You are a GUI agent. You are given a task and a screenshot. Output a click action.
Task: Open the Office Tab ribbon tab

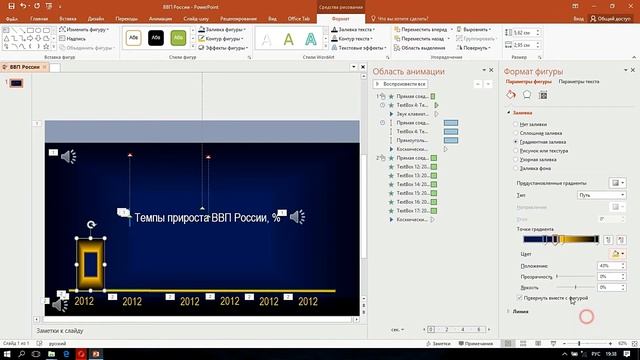click(299, 19)
